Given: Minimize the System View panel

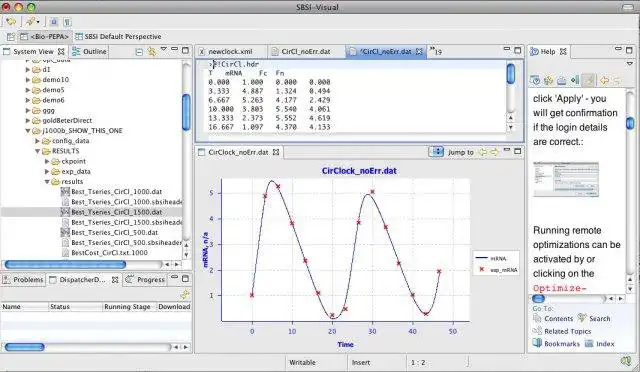Looking at the screenshot, I should pyautogui.click(x=175, y=49).
